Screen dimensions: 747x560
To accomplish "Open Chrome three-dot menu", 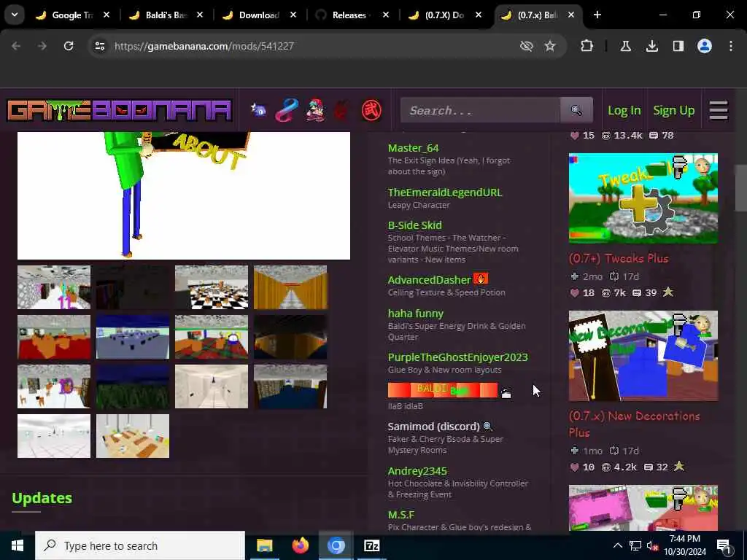I will coord(731,46).
